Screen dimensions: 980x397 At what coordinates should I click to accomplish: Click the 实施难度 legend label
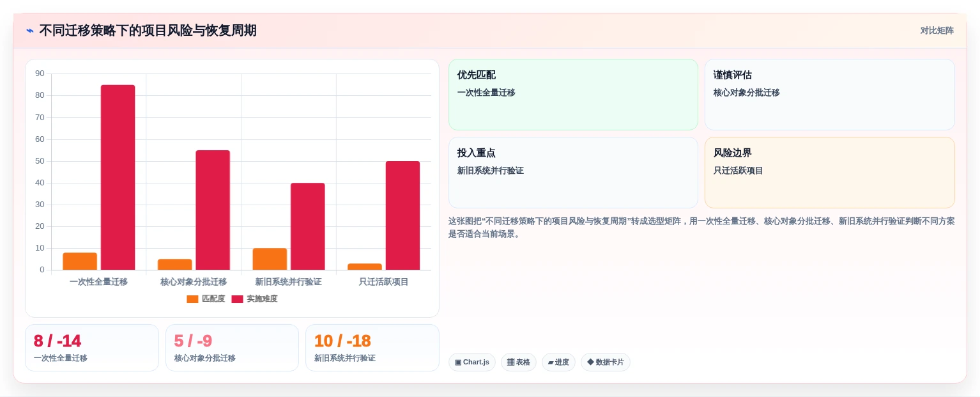pyautogui.click(x=262, y=299)
